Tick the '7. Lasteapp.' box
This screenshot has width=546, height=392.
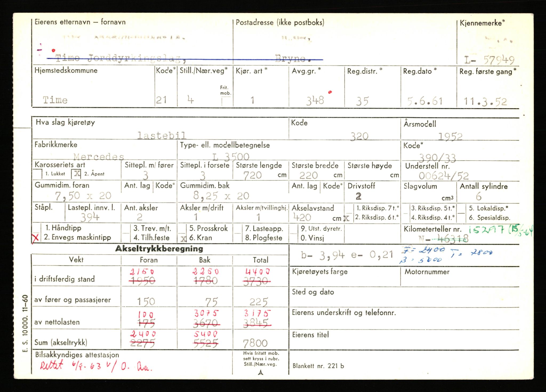[x=238, y=228]
